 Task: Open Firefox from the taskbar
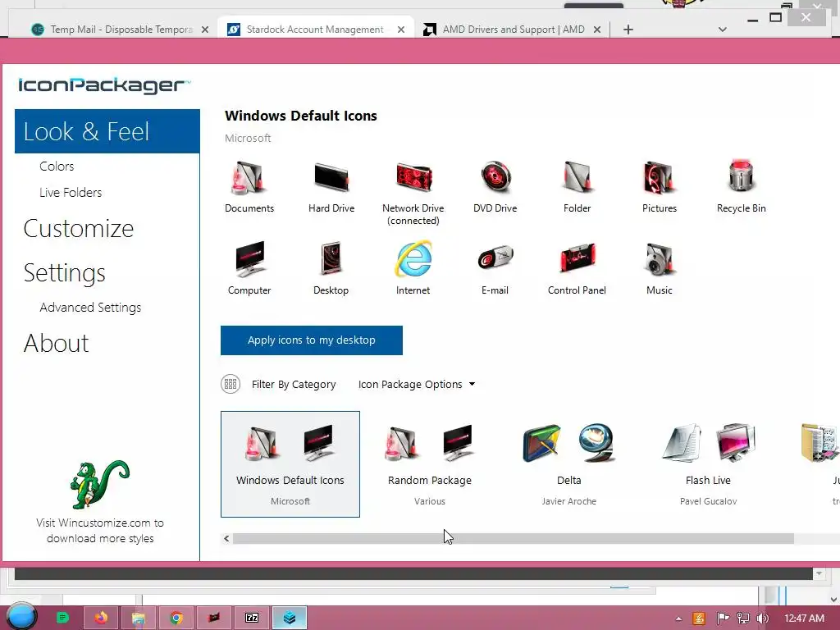(x=101, y=619)
